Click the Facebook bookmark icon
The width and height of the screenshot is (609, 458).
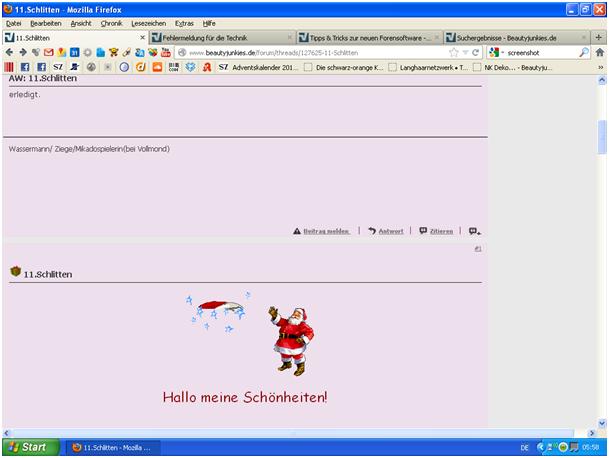click(25, 67)
